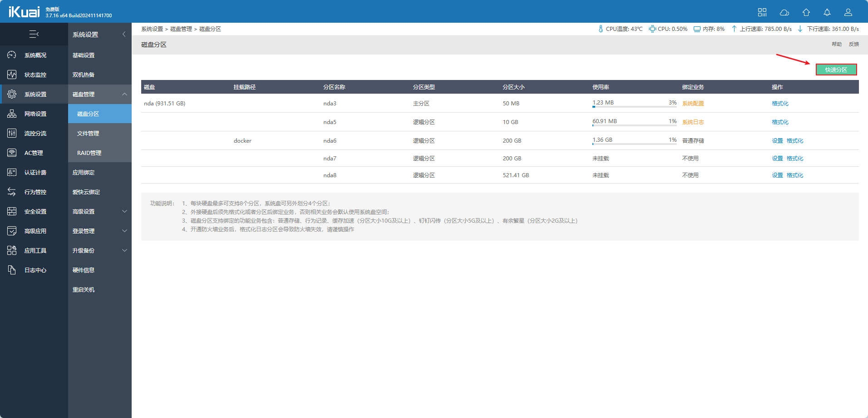Open 安全设置 firewall icon in sidebar
868x418 pixels.
coord(12,211)
